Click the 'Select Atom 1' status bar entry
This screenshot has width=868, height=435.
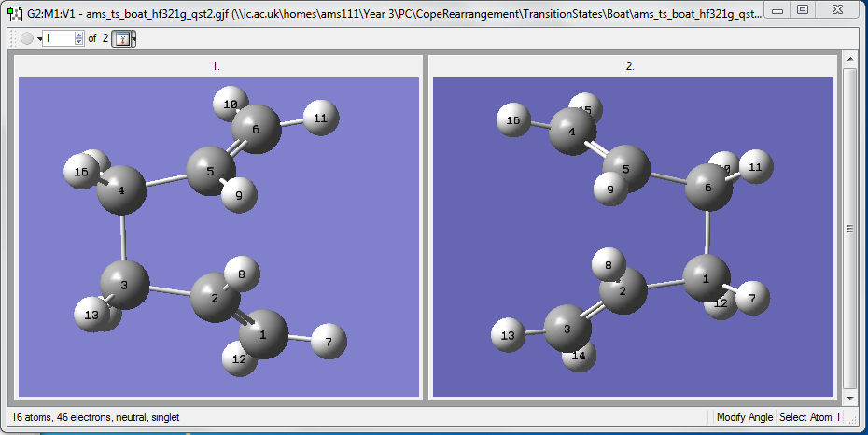[810, 417]
